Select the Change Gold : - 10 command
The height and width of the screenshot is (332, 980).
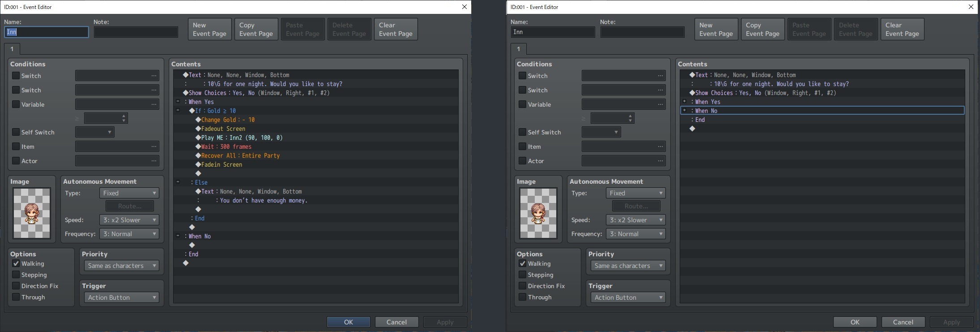point(316,120)
